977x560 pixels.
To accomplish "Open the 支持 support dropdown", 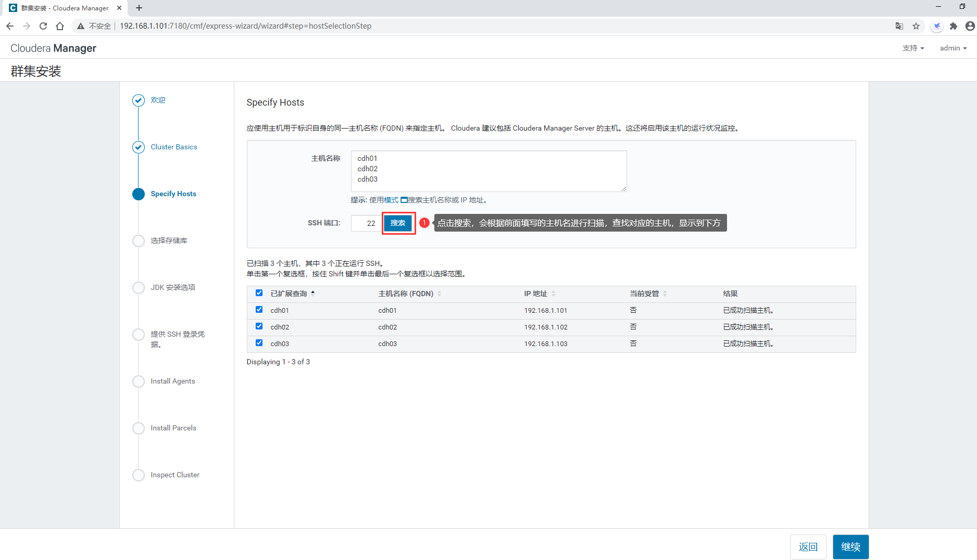I will point(913,48).
